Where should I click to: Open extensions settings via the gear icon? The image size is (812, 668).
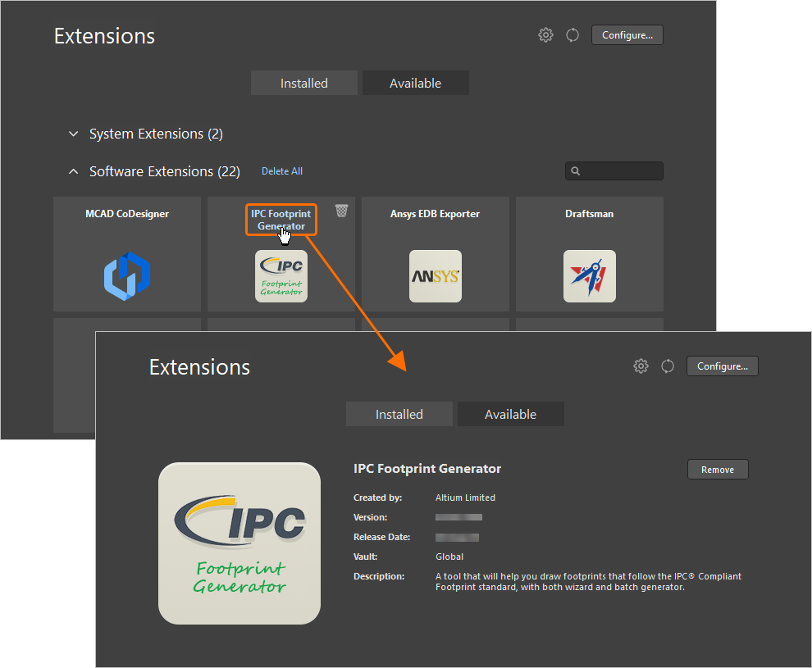click(545, 34)
